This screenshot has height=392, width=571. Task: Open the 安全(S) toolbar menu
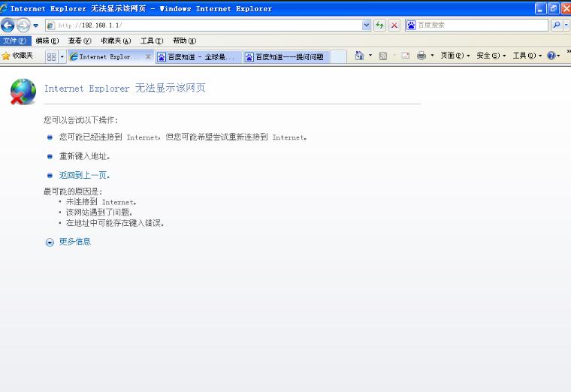pyautogui.click(x=491, y=56)
